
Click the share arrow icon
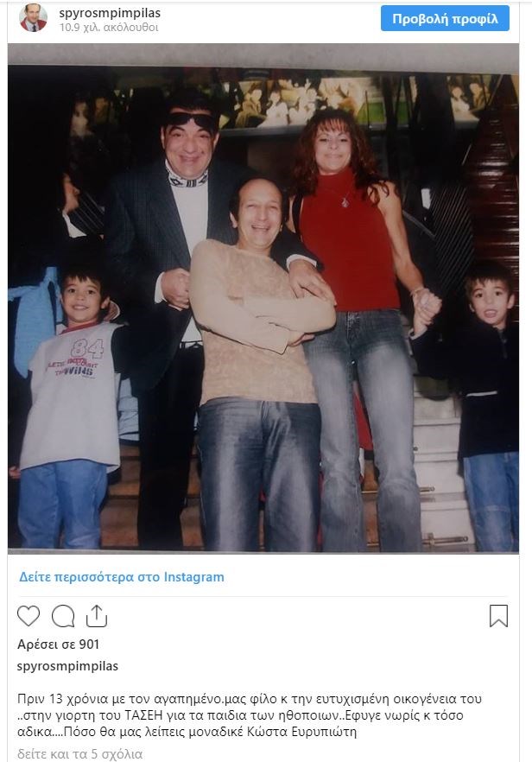(x=96, y=616)
